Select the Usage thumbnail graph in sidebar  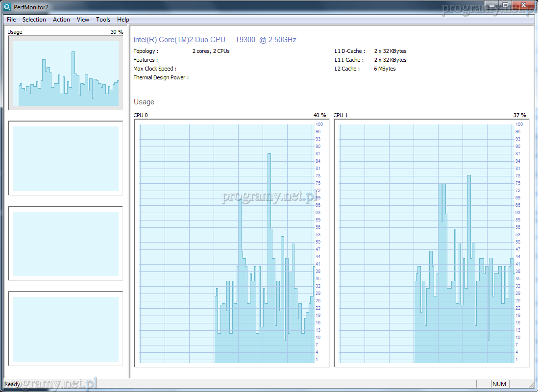coord(66,73)
